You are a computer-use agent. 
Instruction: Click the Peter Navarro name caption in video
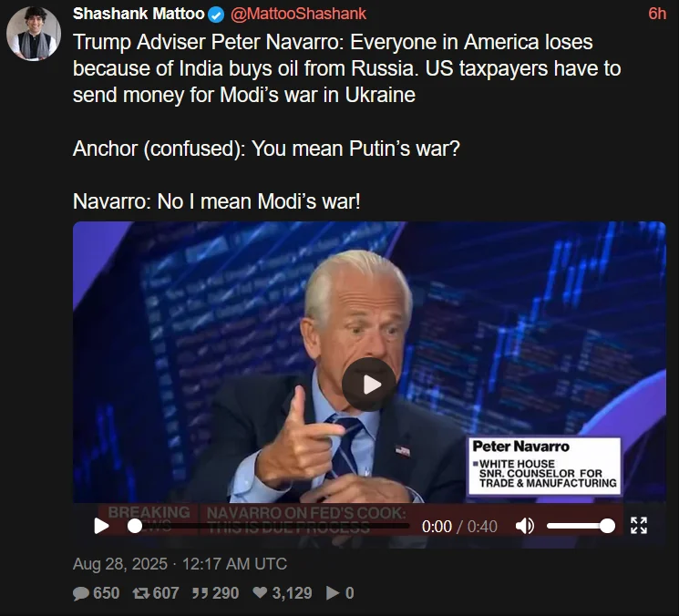coord(520,447)
